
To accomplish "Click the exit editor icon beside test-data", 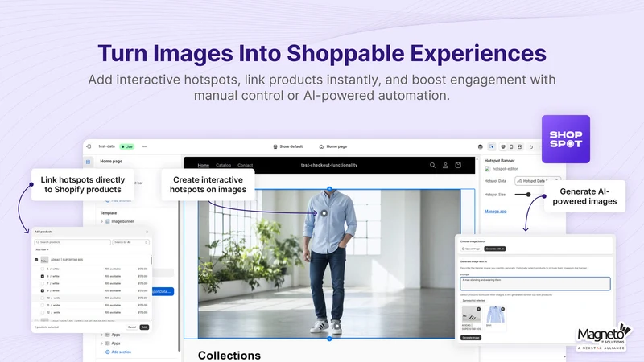I will [x=89, y=146].
